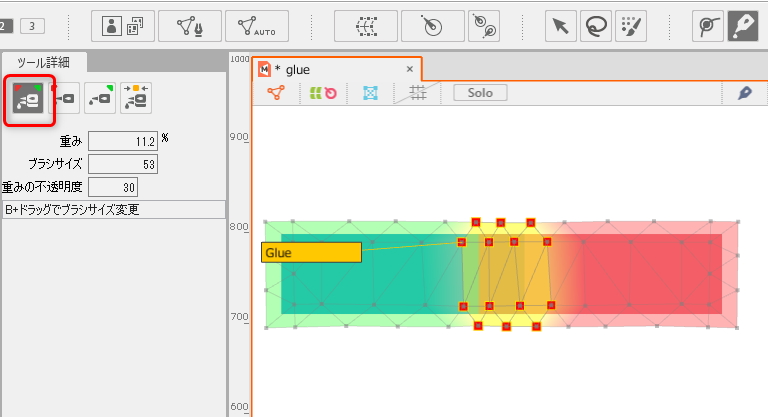768x417 pixels.
Task: Toggle the Solo display button
Action: (x=480, y=93)
